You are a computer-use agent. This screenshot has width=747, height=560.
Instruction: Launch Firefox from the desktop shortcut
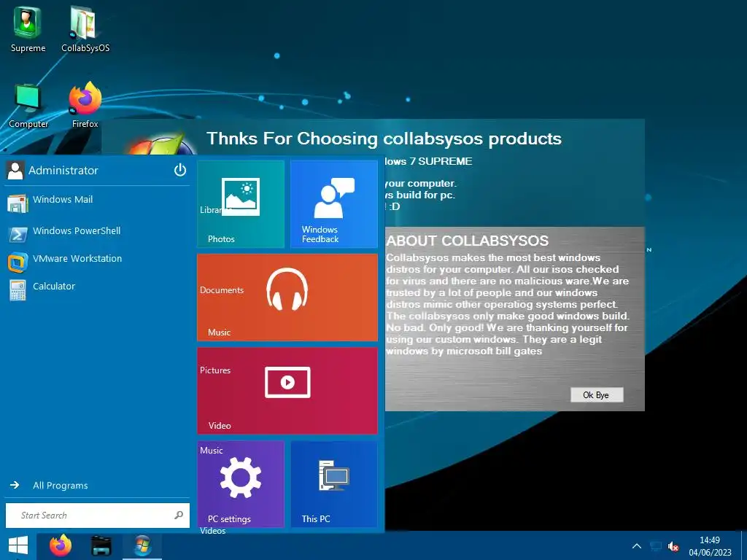[x=85, y=106]
